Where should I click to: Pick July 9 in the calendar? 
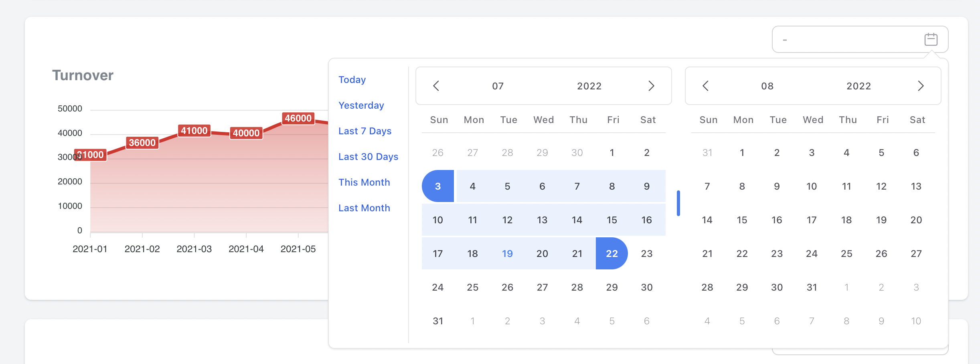(x=647, y=186)
